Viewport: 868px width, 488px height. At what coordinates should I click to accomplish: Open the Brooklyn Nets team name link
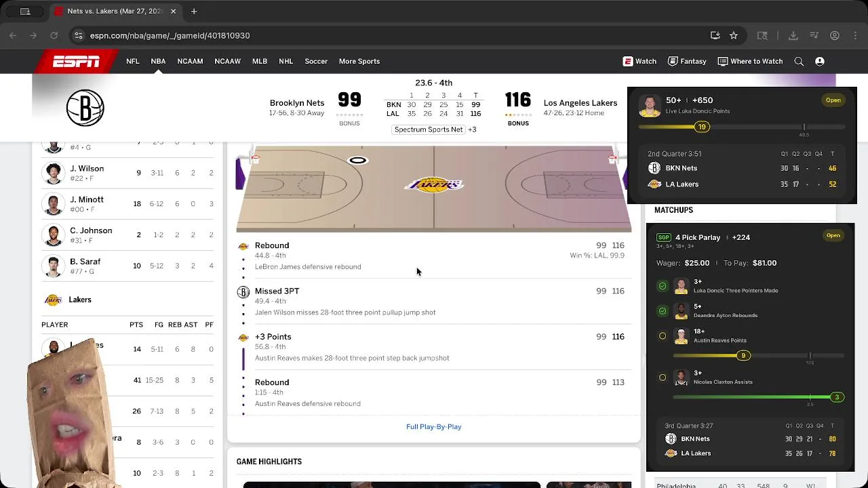click(297, 103)
